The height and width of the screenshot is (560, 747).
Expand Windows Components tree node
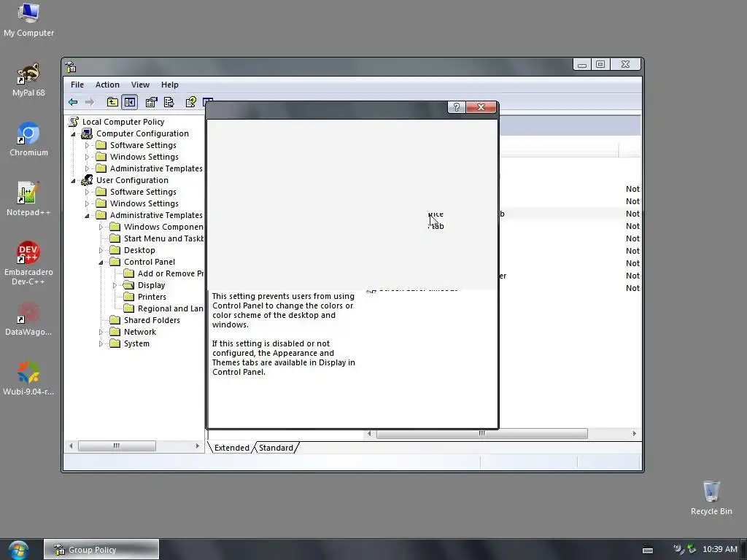coord(101,227)
